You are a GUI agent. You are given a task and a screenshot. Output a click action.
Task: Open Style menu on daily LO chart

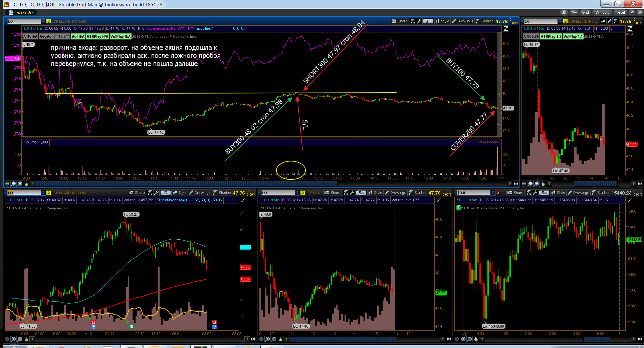[x=180, y=193]
